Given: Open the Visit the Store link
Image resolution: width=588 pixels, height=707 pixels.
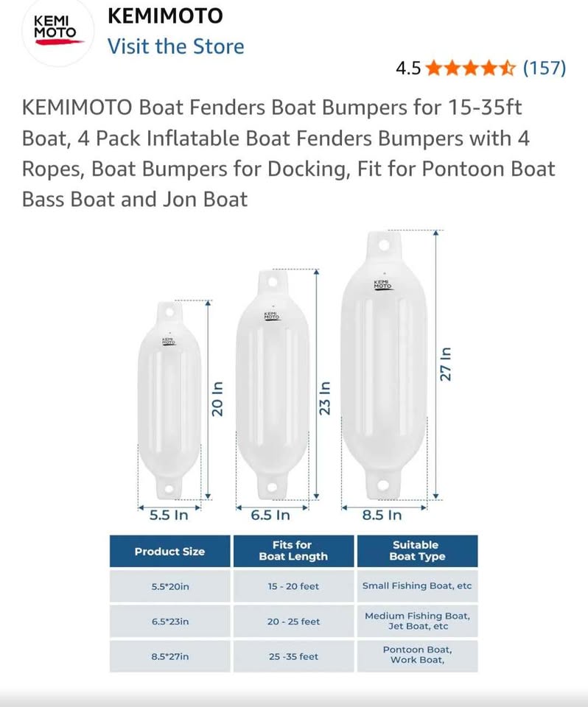Looking at the screenshot, I should pos(175,46).
